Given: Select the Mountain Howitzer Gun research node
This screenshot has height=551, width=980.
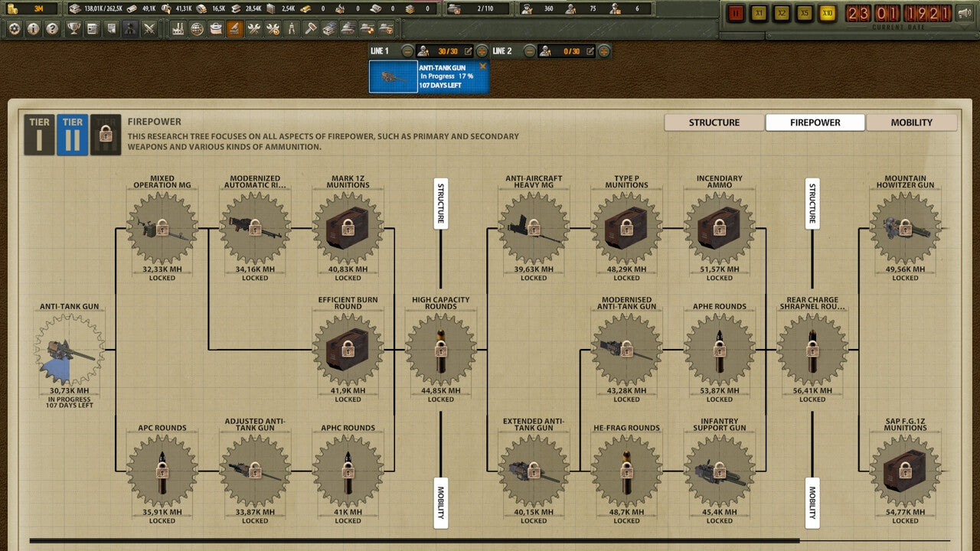Looking at the screenshot, I should pos(906,227).
